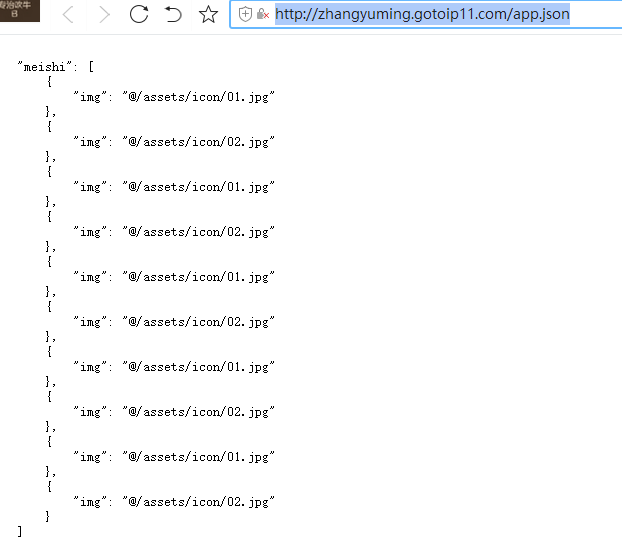Click the insecure connection lock icon
The width and height of the screenshot is (622, 539).
point(262,15)
